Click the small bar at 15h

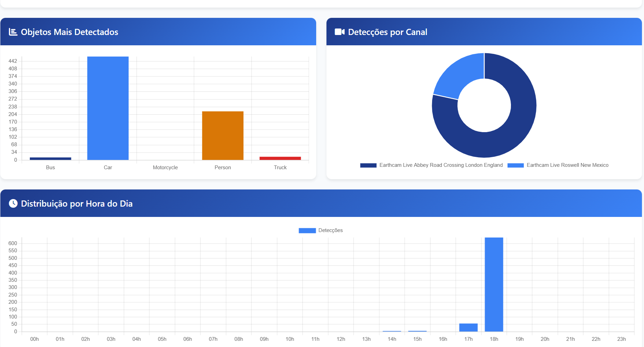pyautogui.click(x=417, y=331)
